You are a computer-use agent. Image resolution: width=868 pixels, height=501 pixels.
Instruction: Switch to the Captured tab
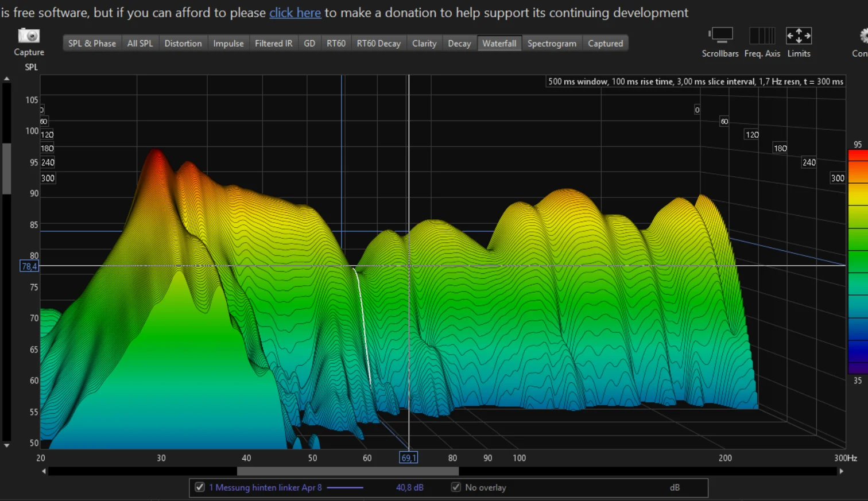coord(606,43)
